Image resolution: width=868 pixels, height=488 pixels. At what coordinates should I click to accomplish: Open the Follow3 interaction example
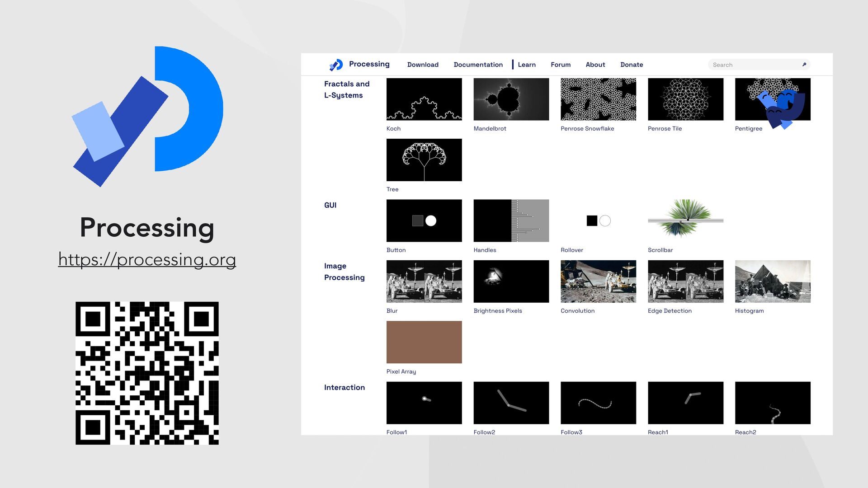coord(598,403)
